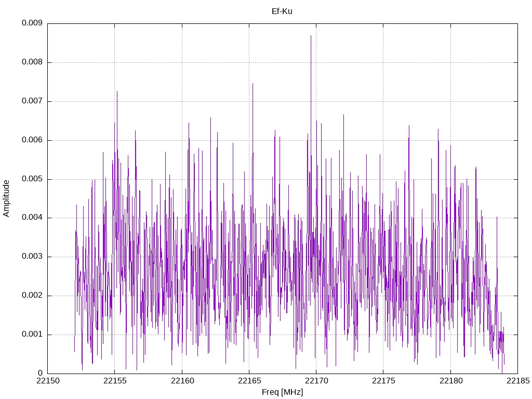This screenshot has height=399, width=532.
Task: Click x-axis tick label 22150
Action: [x=48, y=381]
